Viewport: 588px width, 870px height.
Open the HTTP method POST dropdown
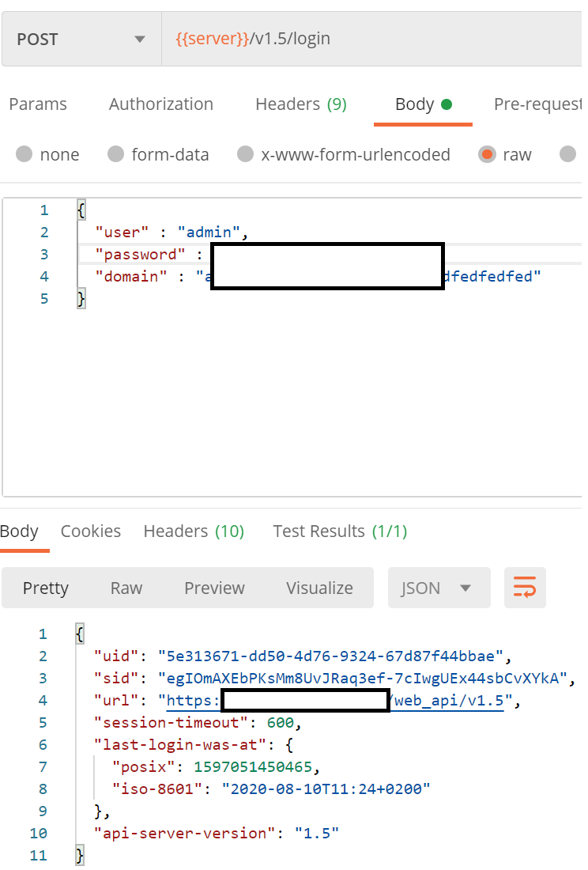coord(81,39)
